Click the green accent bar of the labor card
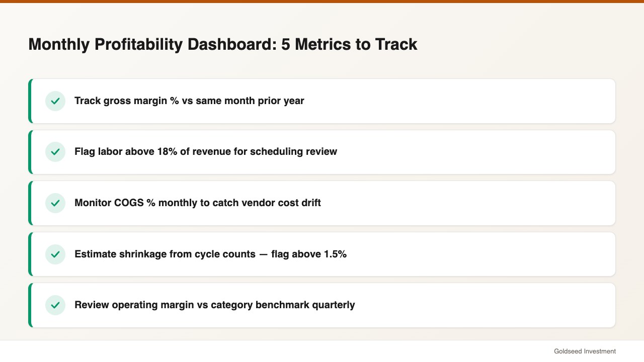This screenshot has height=362, width=644. click(x=30, y=152)
